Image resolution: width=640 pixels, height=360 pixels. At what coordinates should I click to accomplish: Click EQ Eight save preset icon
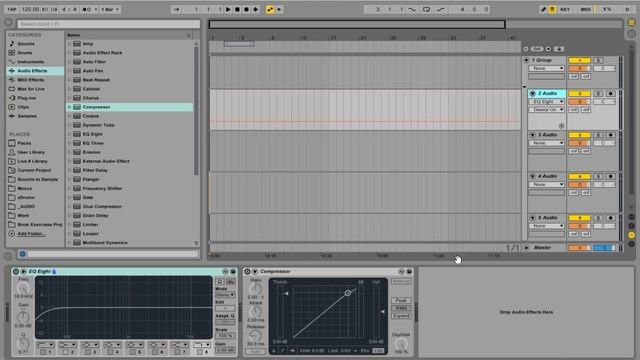[233, 271]
